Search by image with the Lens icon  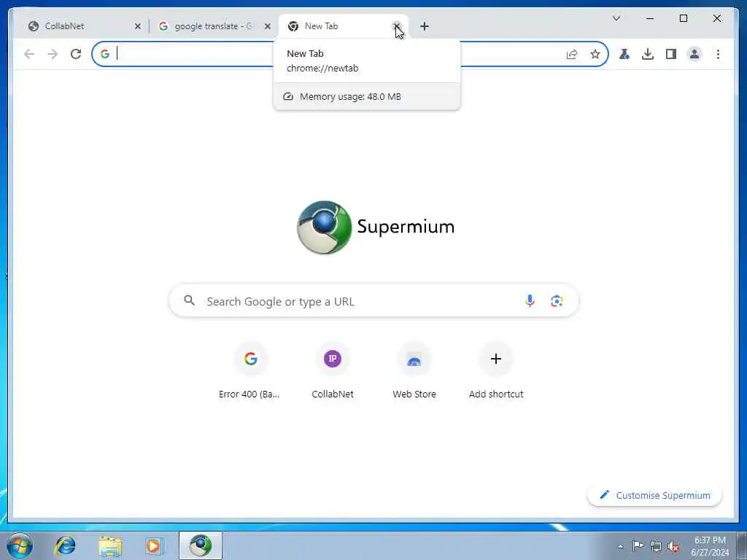click(557, 301)
